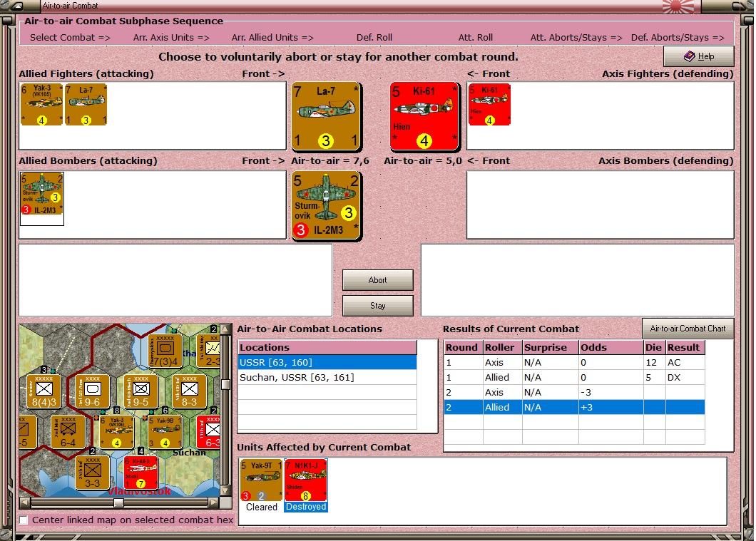Click the Die column header
Image resolution: width=756 pixels, height=541 pixels.
tap(654, 347)
